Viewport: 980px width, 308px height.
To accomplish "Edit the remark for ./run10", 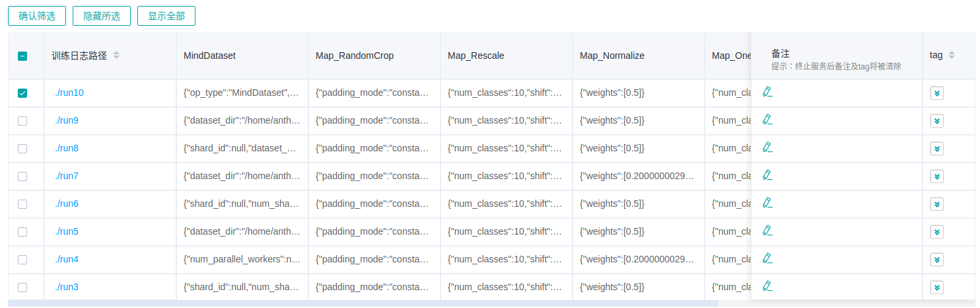I will tap(767, 92).
